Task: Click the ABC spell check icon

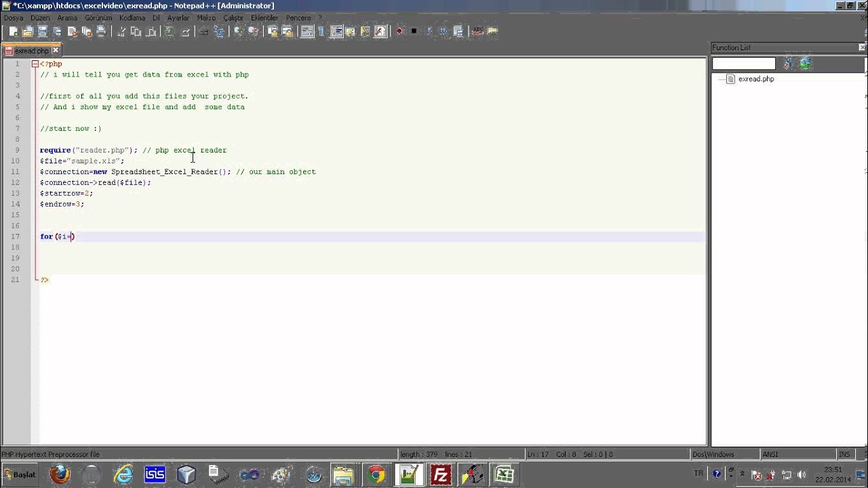Action: [x=477, y=31]
